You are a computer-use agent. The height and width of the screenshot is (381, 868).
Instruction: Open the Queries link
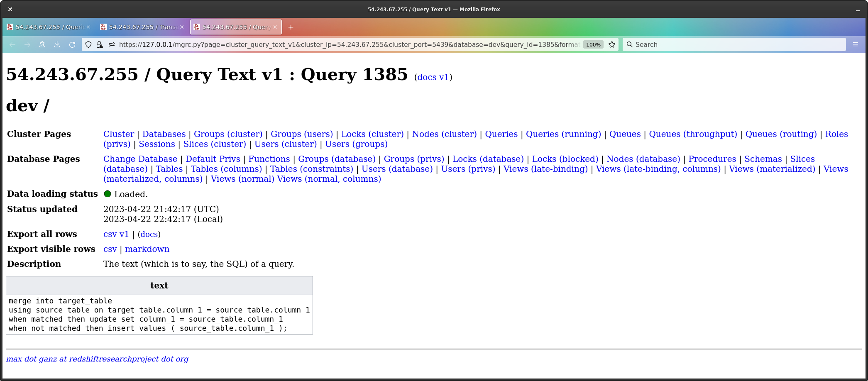pos(501,134)
